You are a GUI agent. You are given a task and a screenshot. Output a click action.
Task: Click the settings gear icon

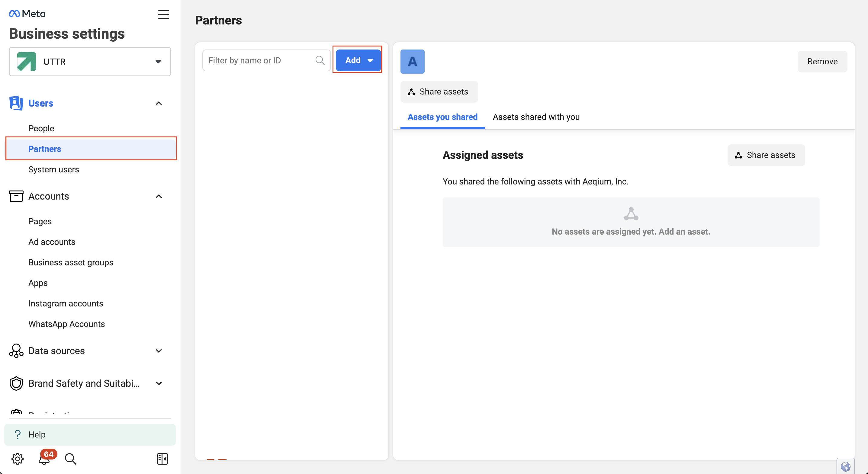pyautogui.click(x=17, y=459)
